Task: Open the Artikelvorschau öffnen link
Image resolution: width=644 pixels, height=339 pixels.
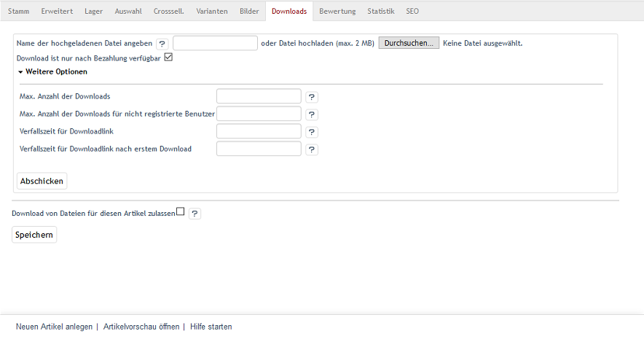Action: 141,327
